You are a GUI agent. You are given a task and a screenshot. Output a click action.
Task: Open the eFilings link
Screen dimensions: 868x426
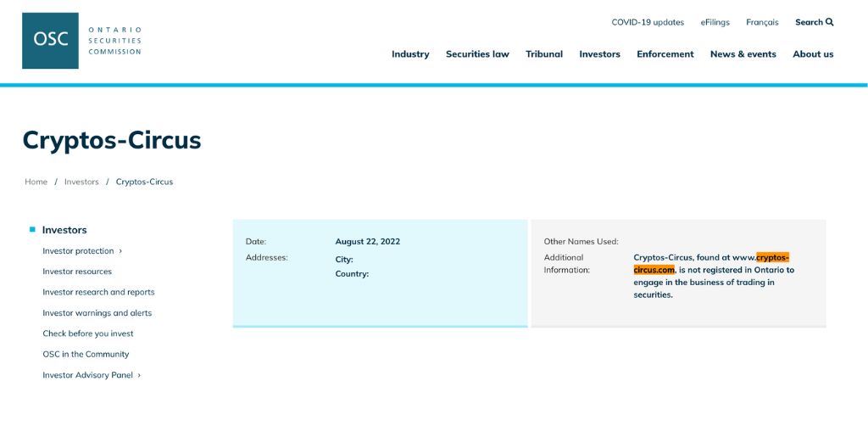click(715, 22)
